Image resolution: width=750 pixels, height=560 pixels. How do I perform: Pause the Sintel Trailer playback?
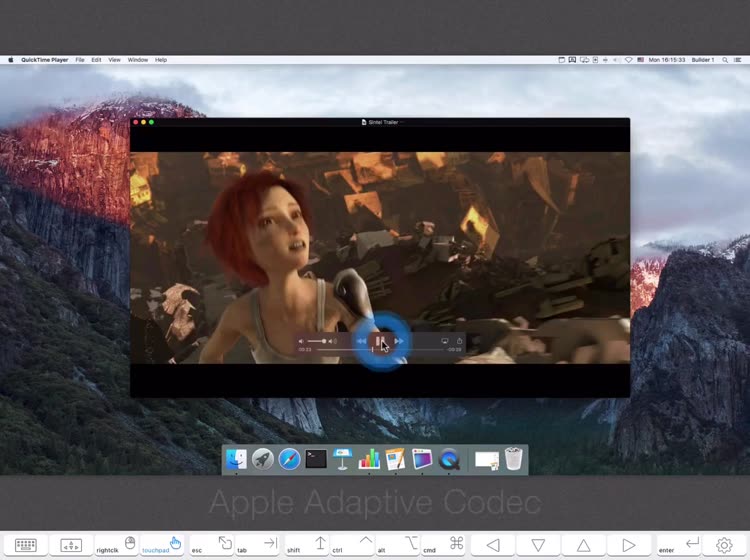tap(381, 341)
